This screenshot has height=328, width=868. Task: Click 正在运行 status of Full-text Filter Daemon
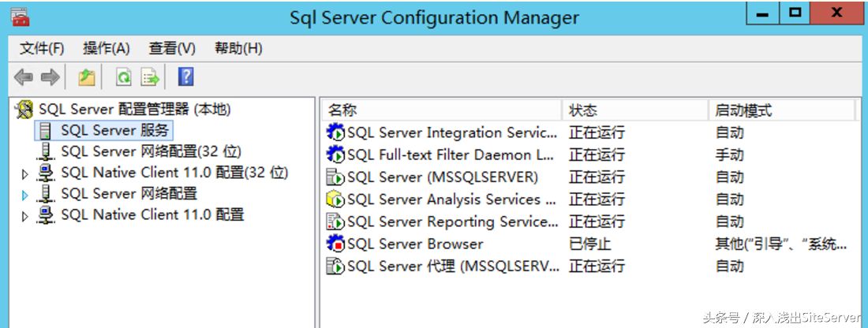coord(597,155)
